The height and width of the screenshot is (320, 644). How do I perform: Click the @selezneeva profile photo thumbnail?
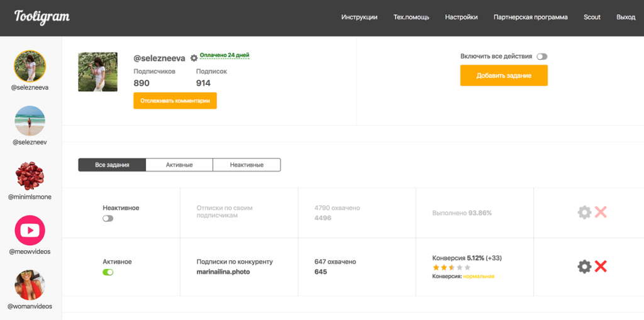[x=97, y=72]
